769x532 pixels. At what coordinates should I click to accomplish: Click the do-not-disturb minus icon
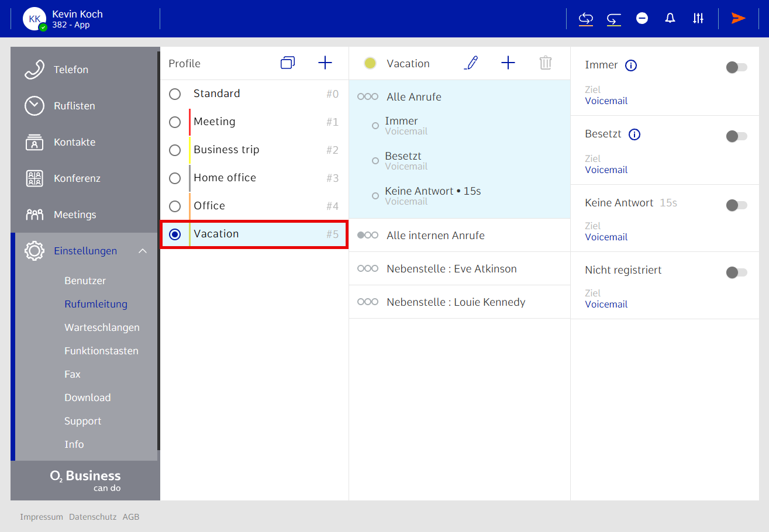pyautogui.click(x=642, y=18)
